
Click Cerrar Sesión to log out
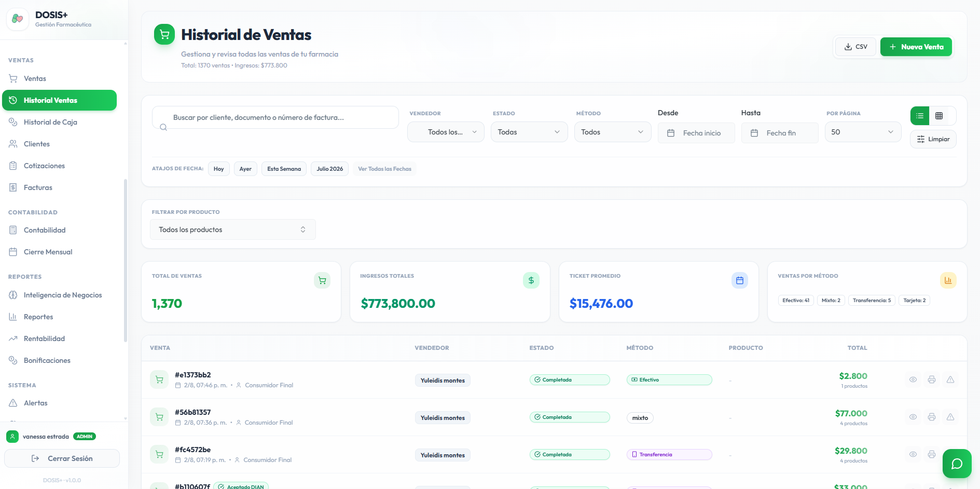(x=62, y=458)
